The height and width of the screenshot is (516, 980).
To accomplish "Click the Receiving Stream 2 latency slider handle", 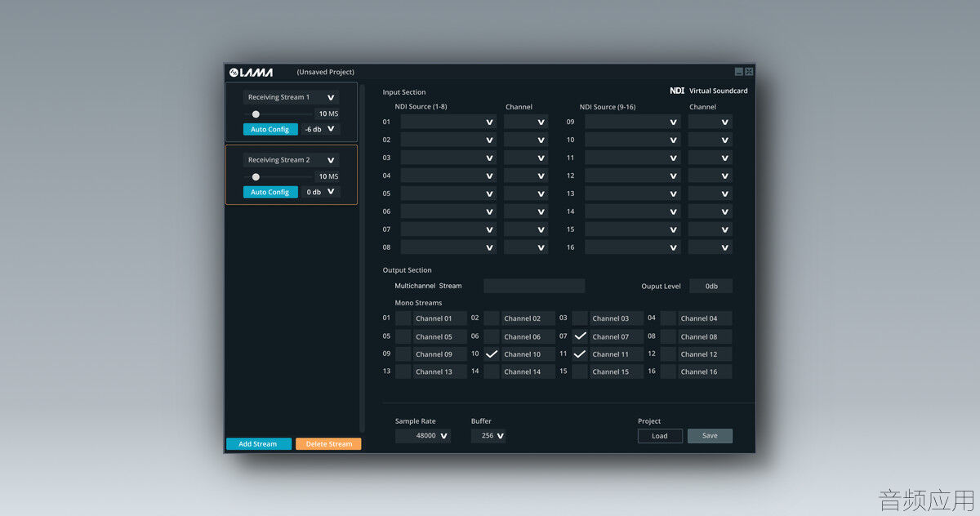I will 256,176.
